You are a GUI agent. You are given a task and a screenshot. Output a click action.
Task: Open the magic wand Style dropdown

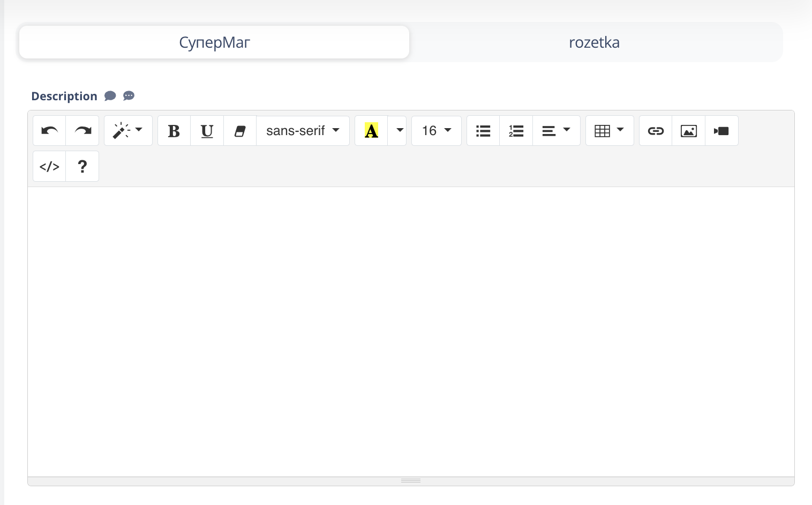point(128,131)
